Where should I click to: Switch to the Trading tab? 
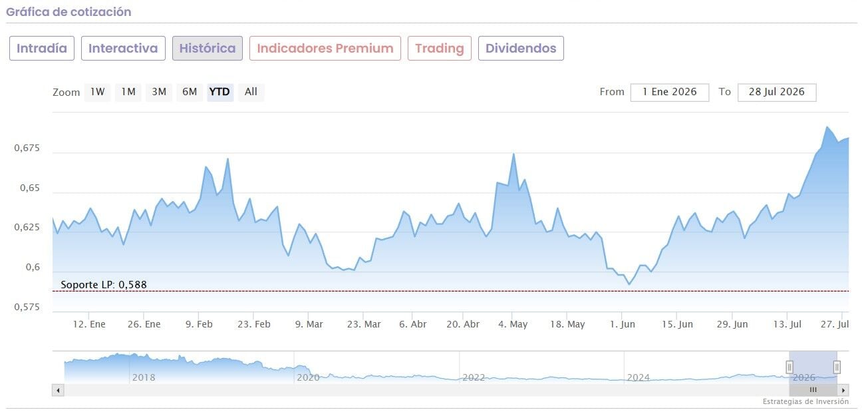pyautogui.click(x=440, y=49)
